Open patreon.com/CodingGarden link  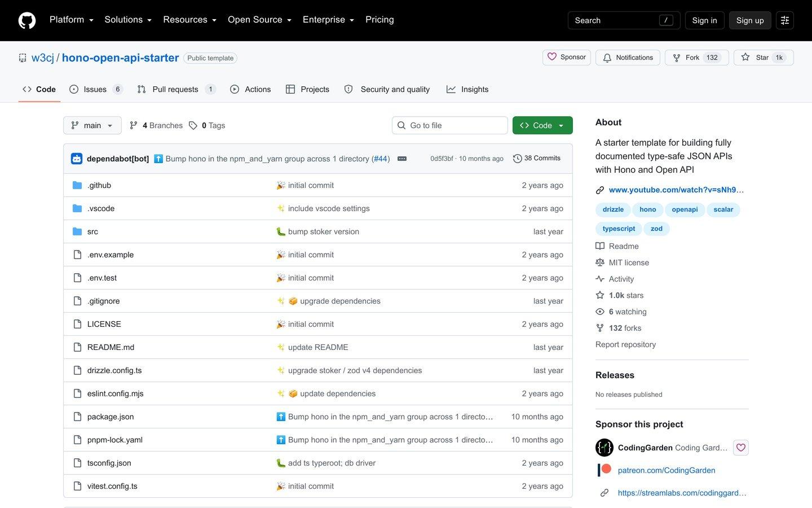(667, 470)
